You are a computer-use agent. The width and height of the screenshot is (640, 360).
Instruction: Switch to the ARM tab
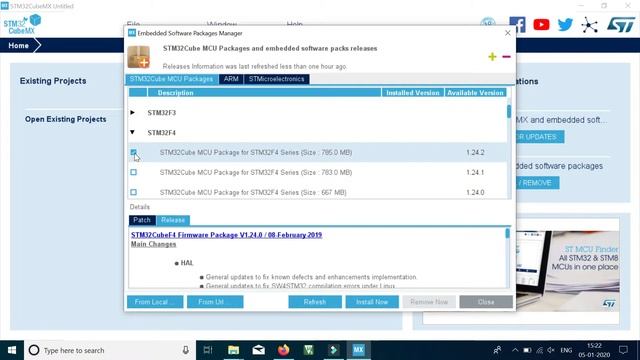coord(231,79)
